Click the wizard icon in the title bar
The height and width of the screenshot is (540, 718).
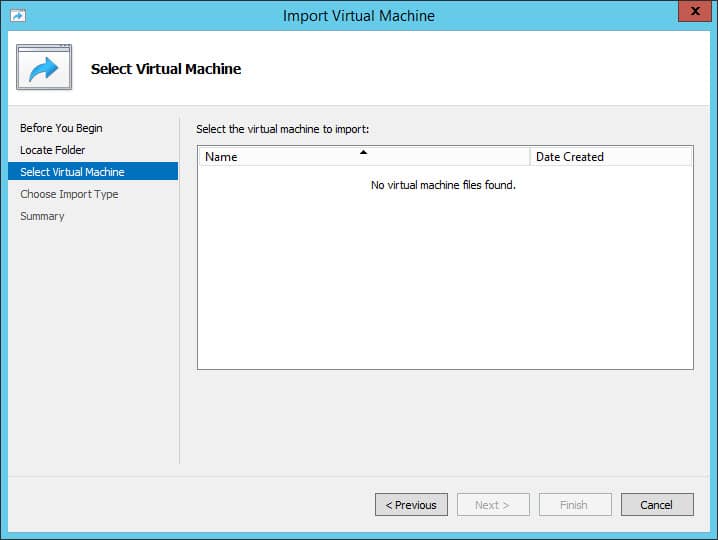tap(18, 16)
